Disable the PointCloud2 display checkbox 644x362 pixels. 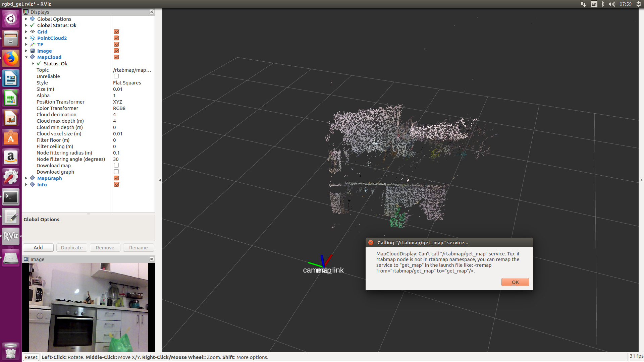pos(116,38)
